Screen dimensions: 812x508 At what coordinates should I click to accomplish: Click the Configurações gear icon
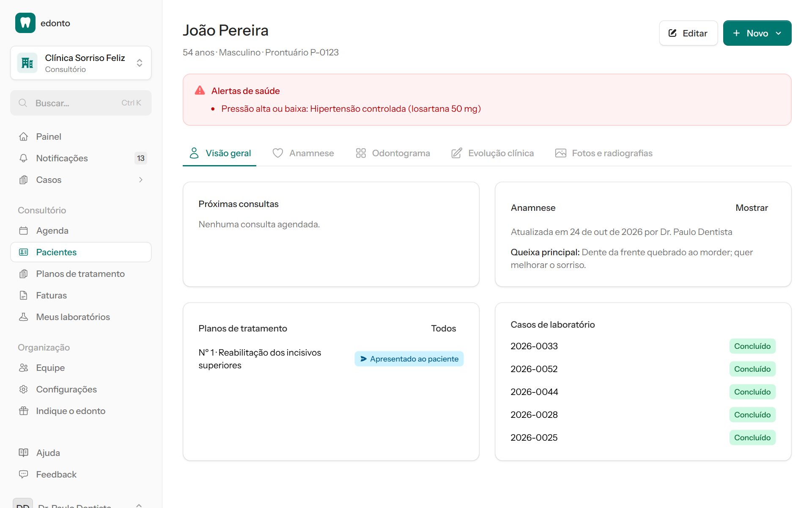click(x=24, y=389)
